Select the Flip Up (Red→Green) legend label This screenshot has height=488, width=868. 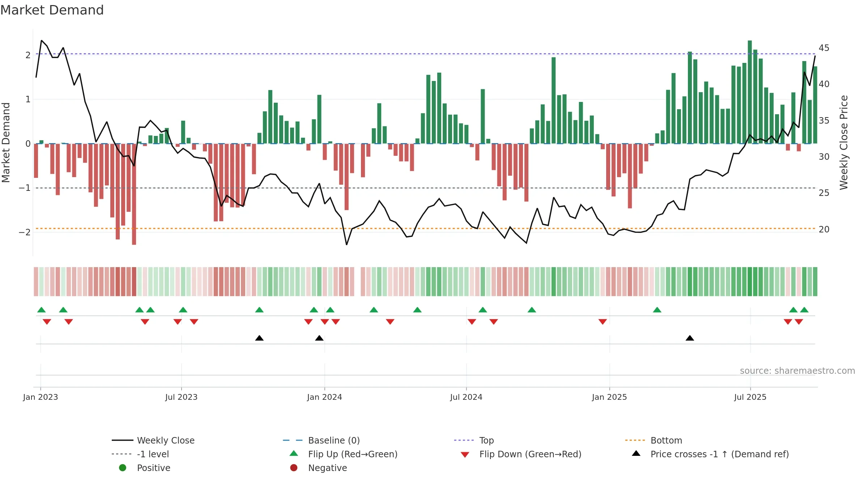click(353, 454)
